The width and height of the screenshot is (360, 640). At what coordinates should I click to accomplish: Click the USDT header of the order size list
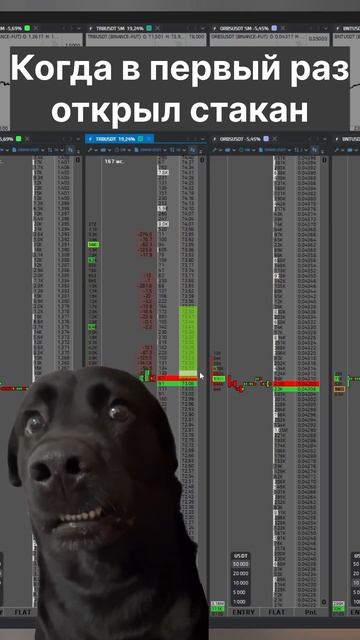click(240, 556)
